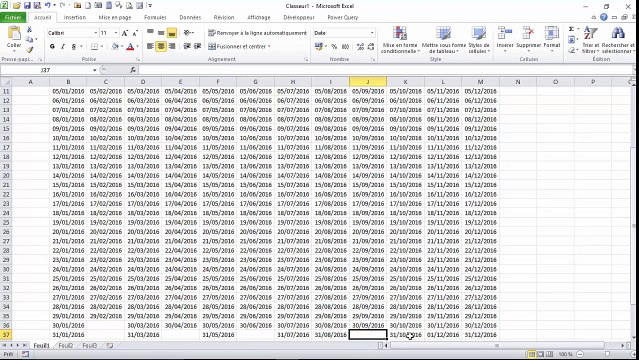Open the fill color bucket picker
The width and height of the screenshot is (639, 360).
115,46
